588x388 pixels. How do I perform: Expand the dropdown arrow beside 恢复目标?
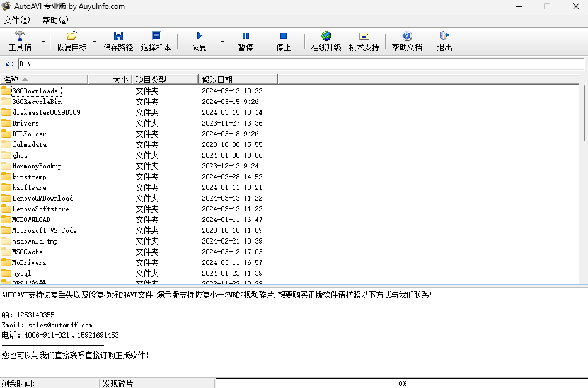point(95,42)
